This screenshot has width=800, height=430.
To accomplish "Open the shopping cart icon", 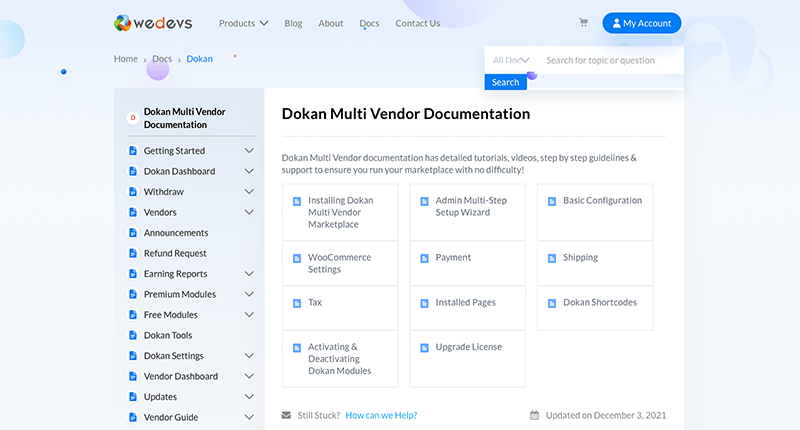I will 583,22.
